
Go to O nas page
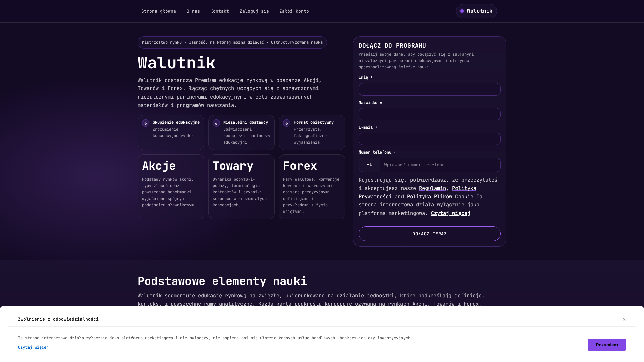coord(193,11)
